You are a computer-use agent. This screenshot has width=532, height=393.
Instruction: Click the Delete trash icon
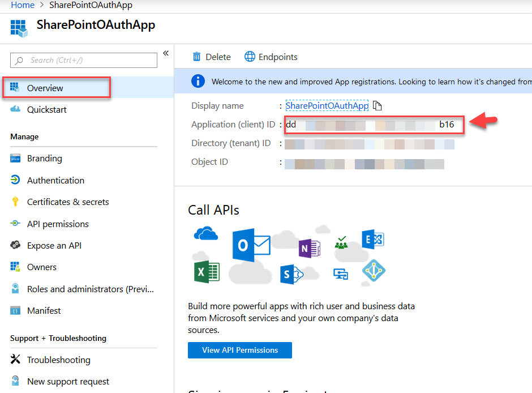(197, 57)
